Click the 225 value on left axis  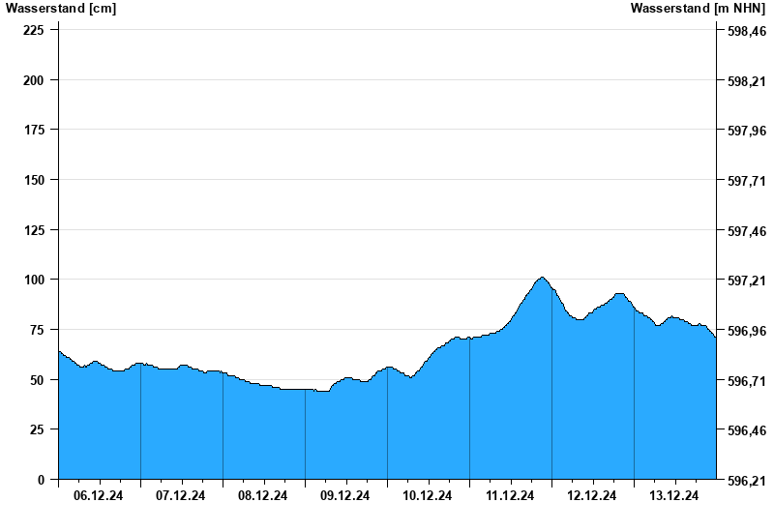pos(34,30)
